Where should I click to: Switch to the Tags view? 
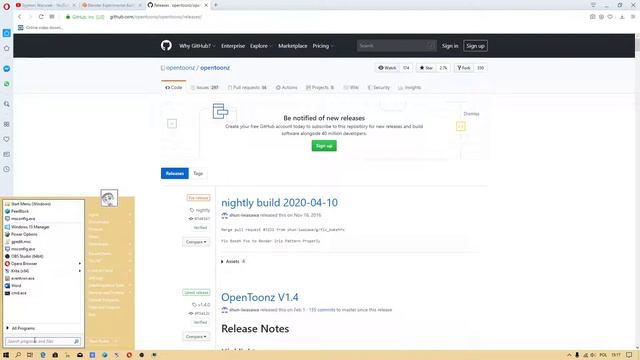click(x=198, y=173)
